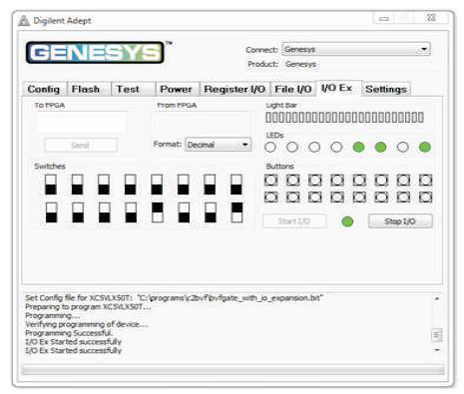
Task: Open the Connect device dropdown
Action: coord(356,49)
